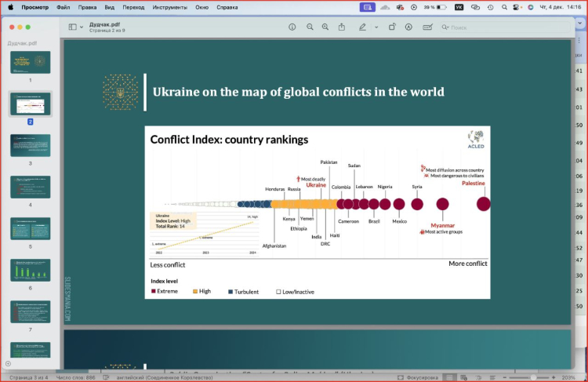The height and width of the screenshot is (382, 588).
Task: Expand the highlight color dropdown arrow
Action: [x=376, y=27]
